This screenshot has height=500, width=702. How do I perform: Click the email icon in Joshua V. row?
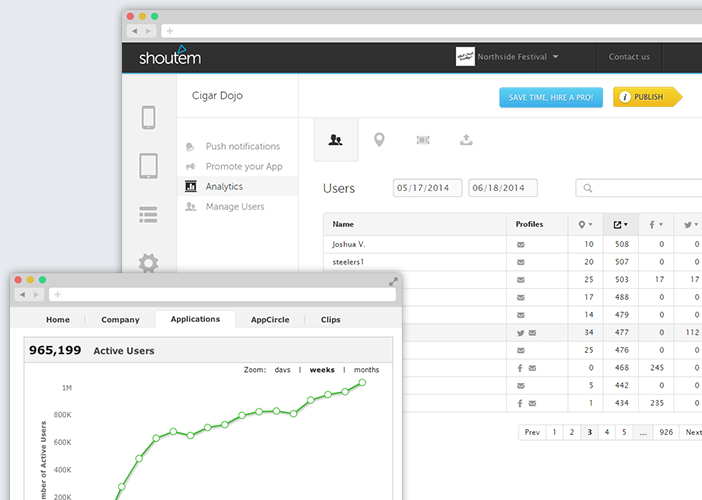click(x=521, y=244)
